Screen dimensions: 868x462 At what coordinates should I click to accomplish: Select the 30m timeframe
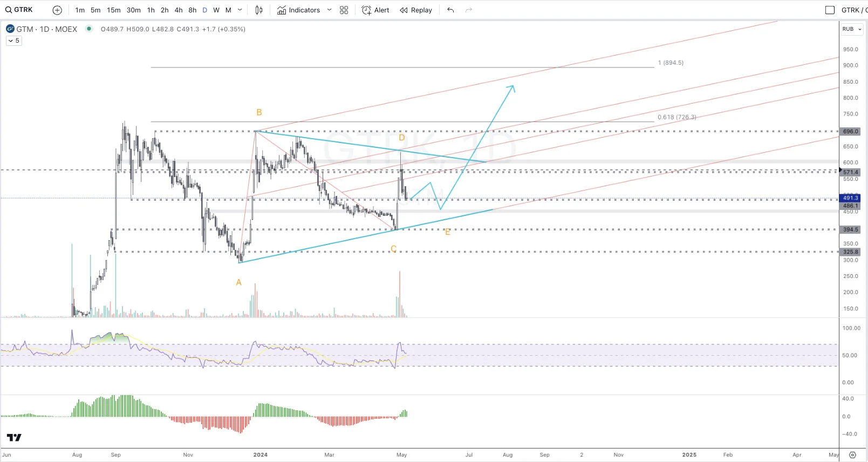134,10
